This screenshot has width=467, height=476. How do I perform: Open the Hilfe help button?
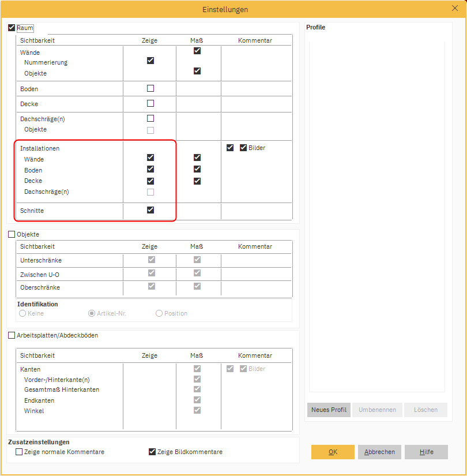pyautogui.click(x=426, y=452)
